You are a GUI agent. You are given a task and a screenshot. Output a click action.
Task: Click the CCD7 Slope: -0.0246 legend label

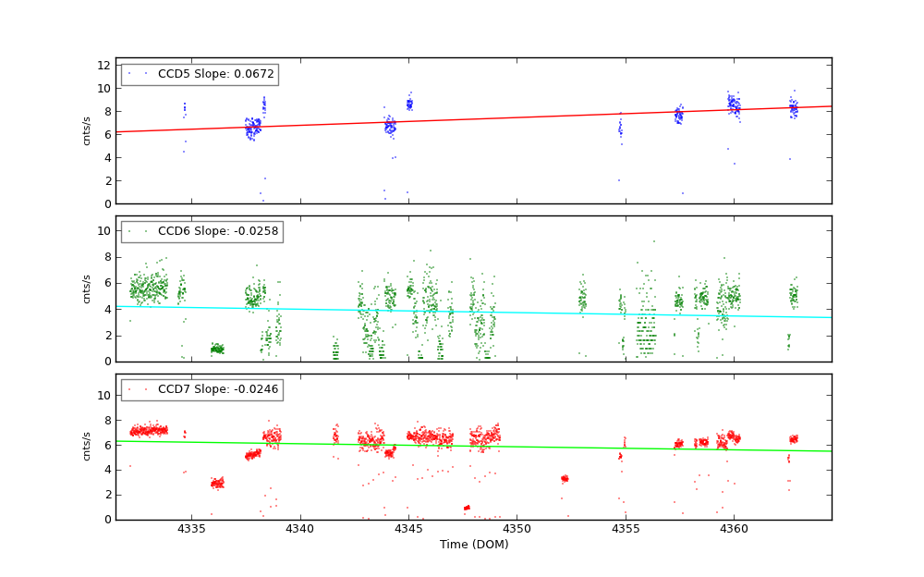(201, 389)
